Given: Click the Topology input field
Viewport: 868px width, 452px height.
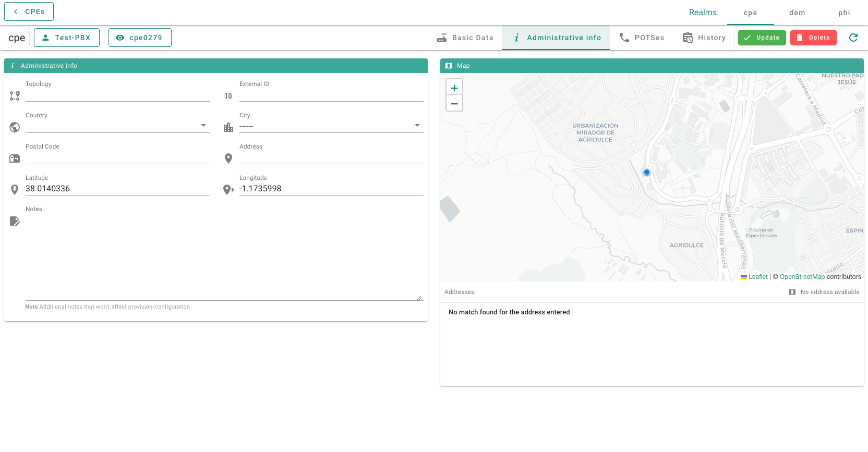Looking at the screenshot, I should click(117, 95).
